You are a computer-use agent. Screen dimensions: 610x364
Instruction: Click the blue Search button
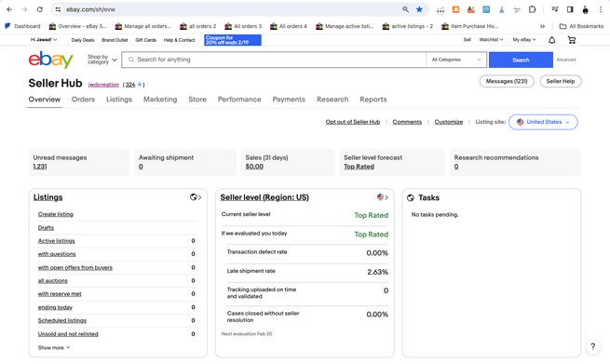(521, 60)
